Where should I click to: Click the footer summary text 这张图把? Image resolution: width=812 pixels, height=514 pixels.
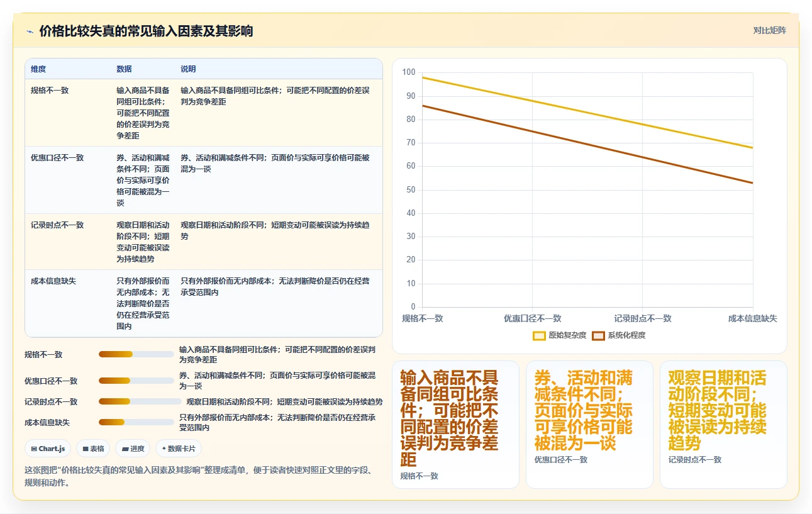(200, 476)
